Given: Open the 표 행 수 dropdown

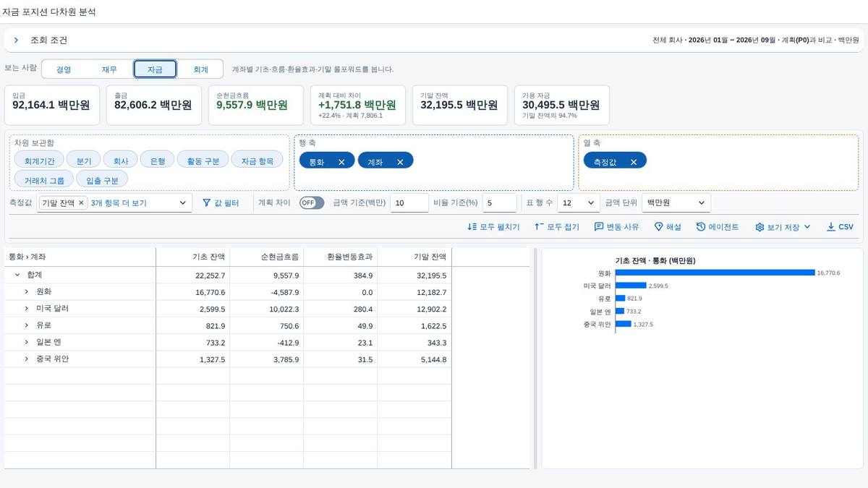Looking at the screenshot, I should point(579,203).
